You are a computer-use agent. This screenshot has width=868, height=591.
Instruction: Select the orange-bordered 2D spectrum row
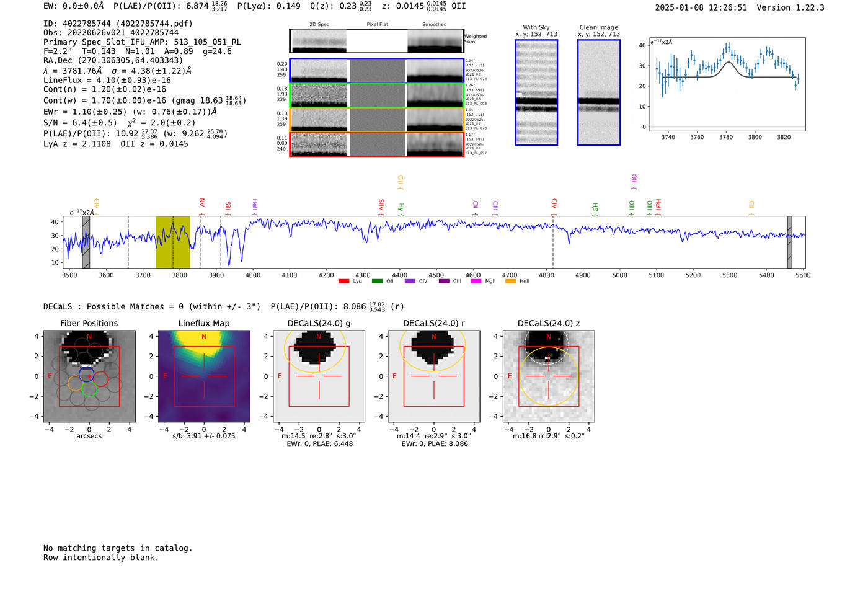pos(377,120)
